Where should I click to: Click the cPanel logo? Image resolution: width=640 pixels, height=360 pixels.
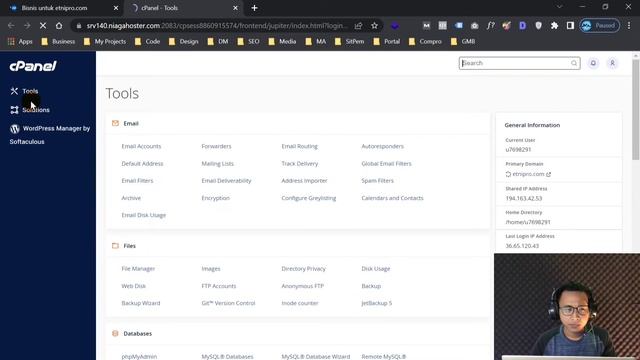click(33, 66)
